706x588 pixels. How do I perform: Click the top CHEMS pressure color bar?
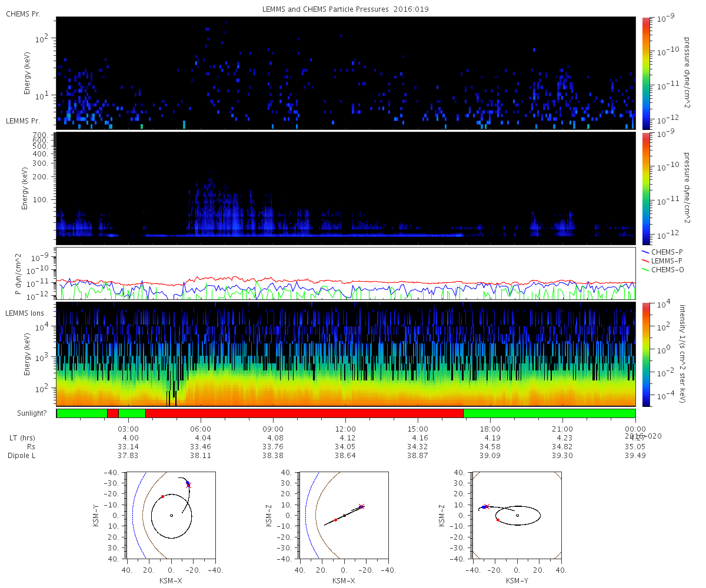tap(645, 73)
